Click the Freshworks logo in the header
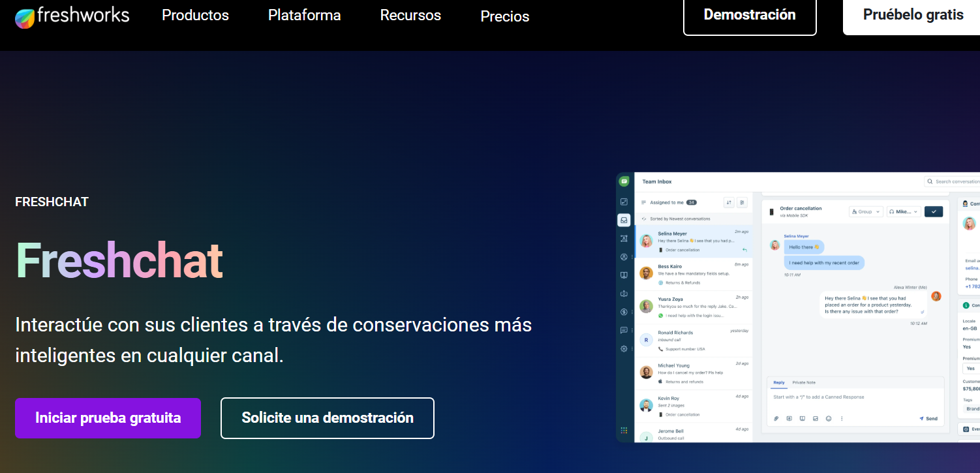The image size is (980, 473). [x=72, y=16]
